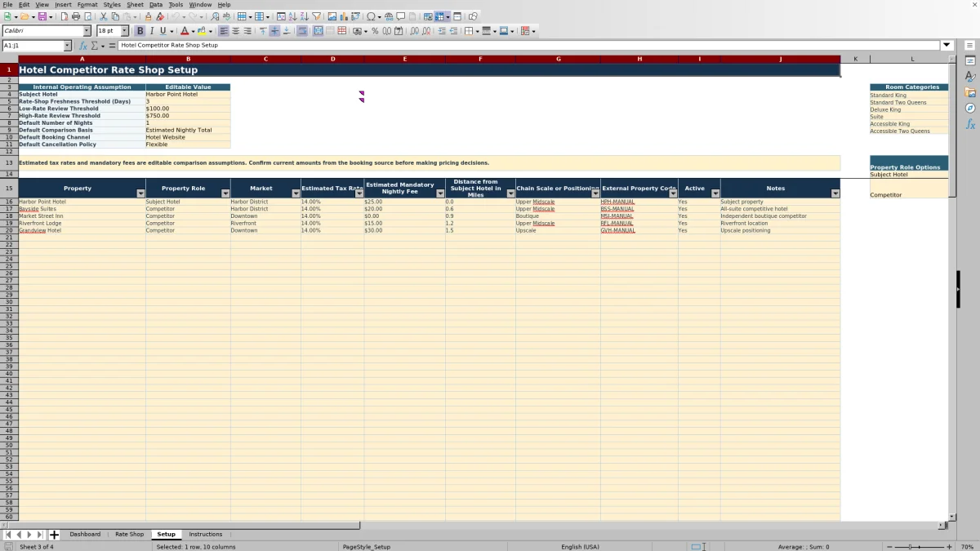Click the Copy icon

click(x=115, y=16)
